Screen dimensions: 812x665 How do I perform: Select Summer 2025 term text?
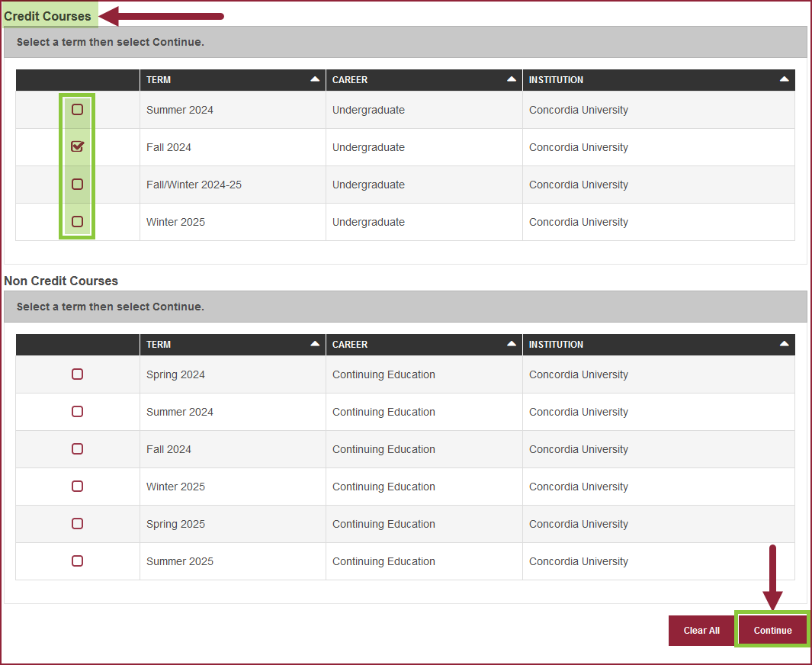(180, 561)
